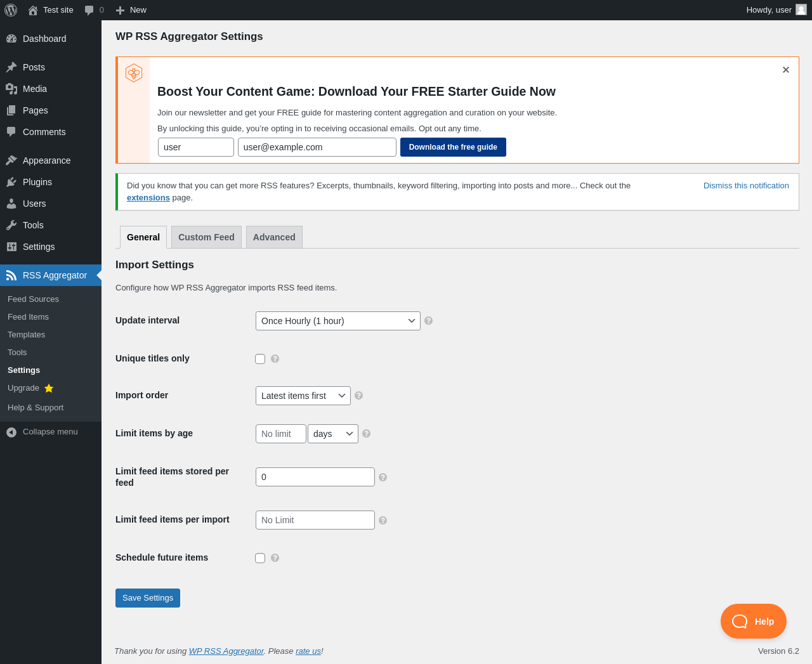Viewport: 812px width, 664px height.
Task: Click the Import Settings heading
Action: pyautogui.click(x=155, y=265)
